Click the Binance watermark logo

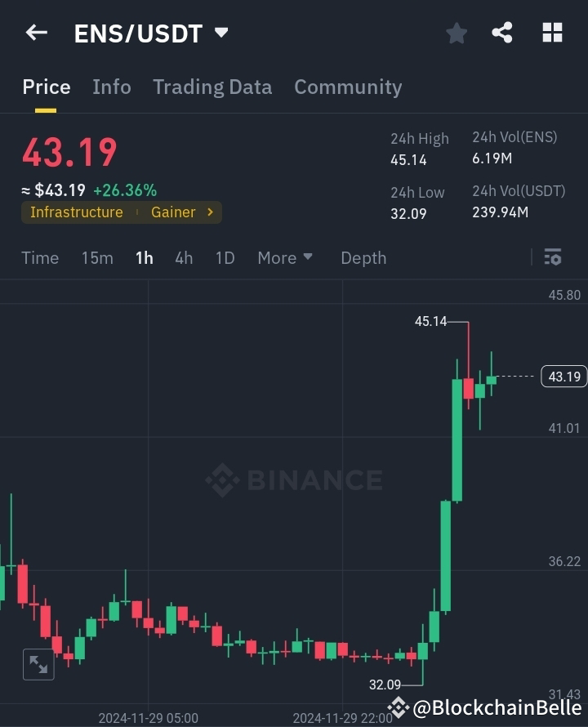(294, 480)
